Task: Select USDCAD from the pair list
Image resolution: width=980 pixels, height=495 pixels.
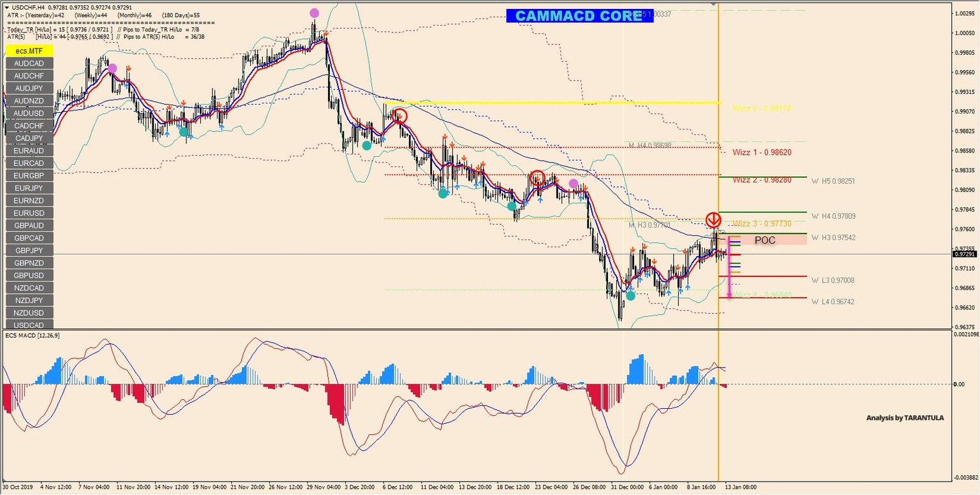Action: (x=29, y=325)
